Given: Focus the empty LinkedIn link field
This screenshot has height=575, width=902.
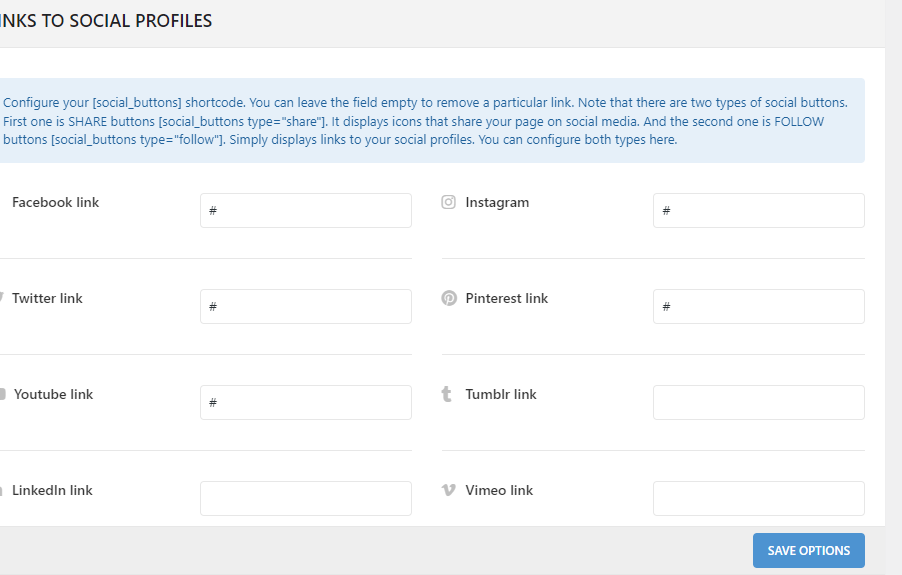Looking at the screenshot, I should tap(305, 498).
